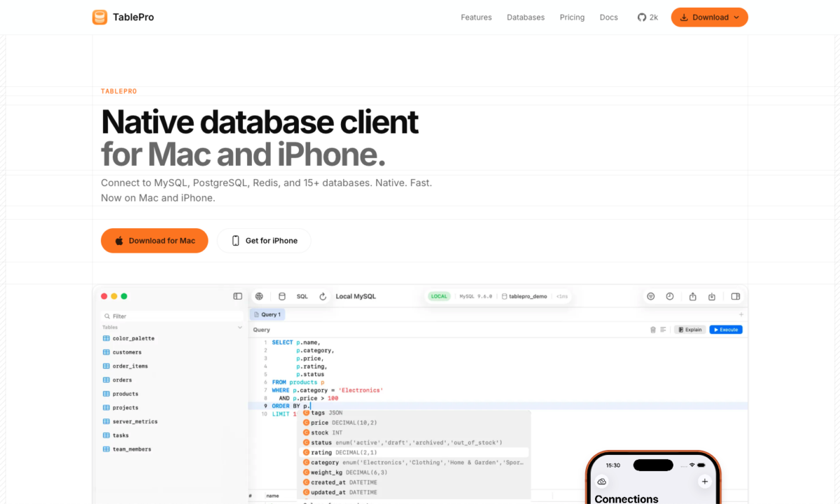
Task: Select the tasks table
Action: pos(115,435)
